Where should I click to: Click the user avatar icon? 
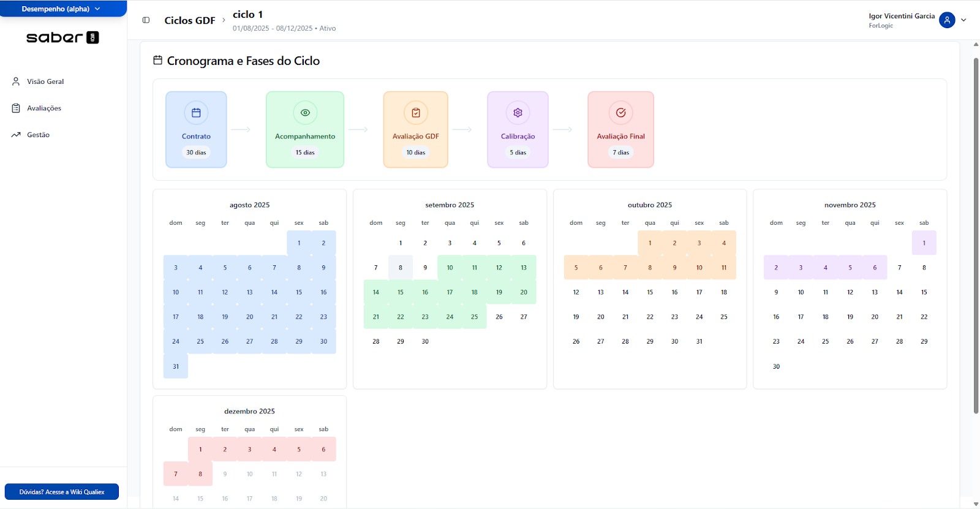(x=947, y=20)
